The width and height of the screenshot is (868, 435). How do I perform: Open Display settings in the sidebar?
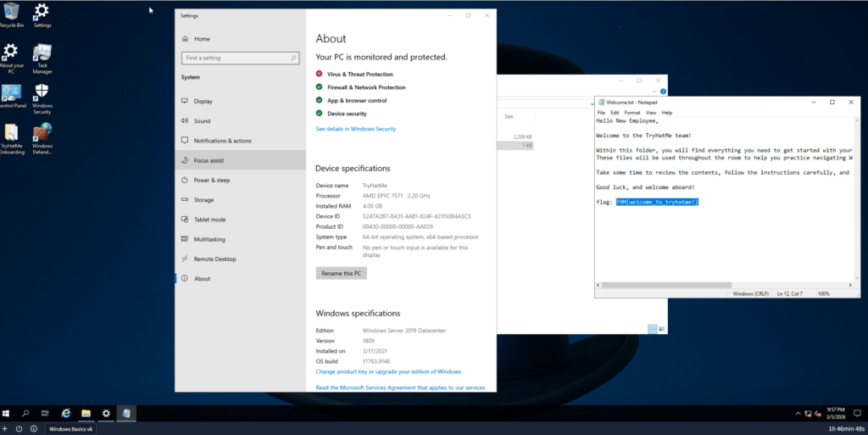(203, 101)
